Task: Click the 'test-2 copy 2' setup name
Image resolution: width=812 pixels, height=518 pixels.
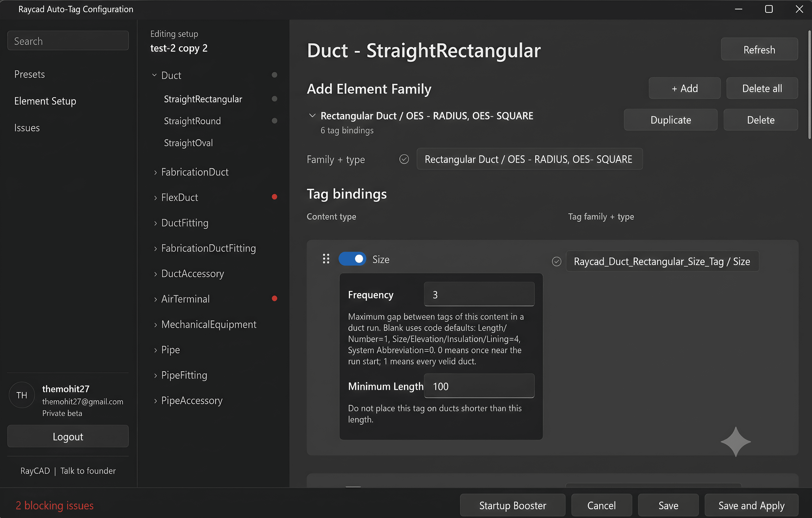Action: click(179, 48)
